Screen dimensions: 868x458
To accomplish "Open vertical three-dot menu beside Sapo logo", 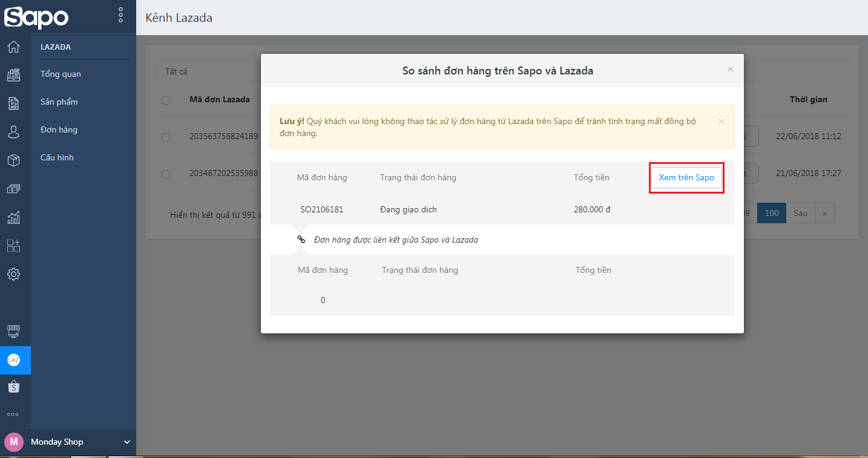I will [x=120, y=15].
